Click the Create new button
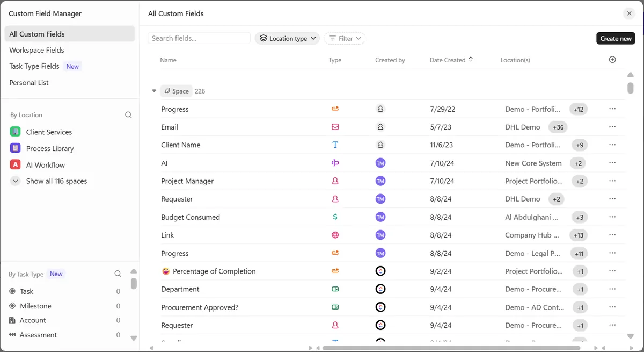 616,38
